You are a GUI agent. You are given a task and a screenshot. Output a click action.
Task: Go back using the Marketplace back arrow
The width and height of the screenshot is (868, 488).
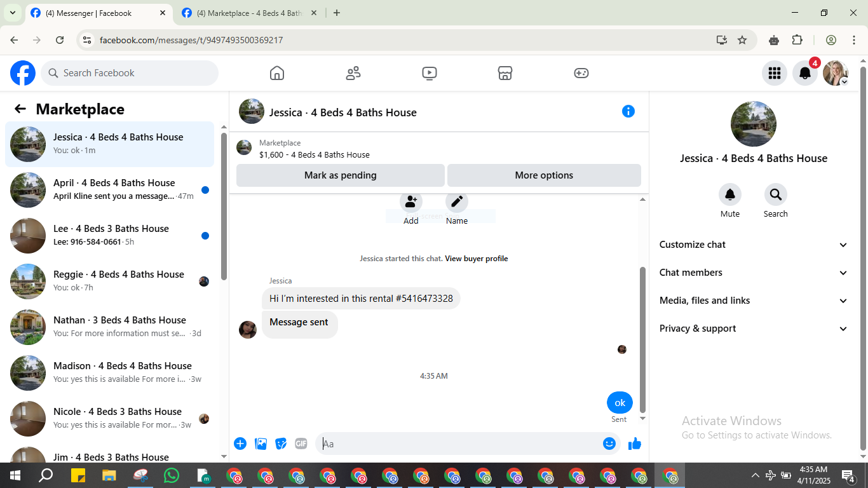click(x=20, y=109)
